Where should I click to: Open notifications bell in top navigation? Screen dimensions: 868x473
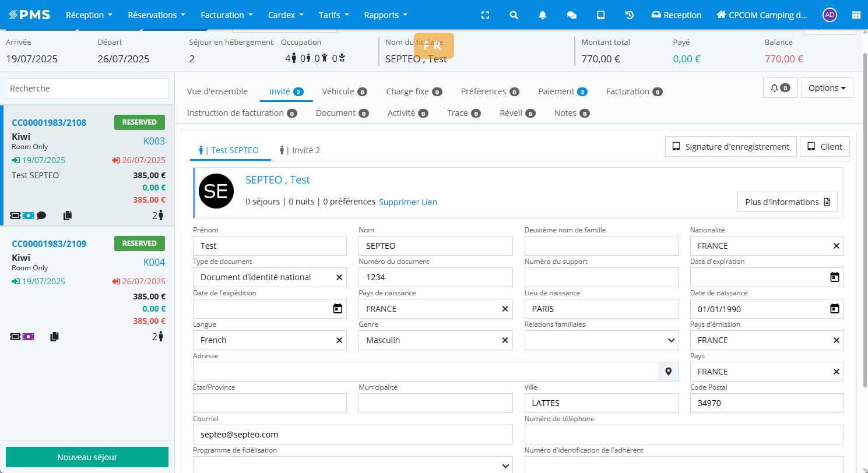tap(543, 15)
